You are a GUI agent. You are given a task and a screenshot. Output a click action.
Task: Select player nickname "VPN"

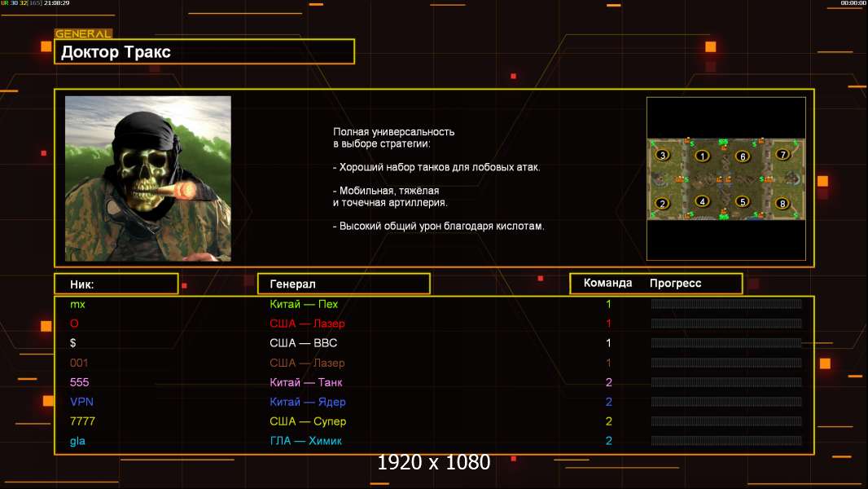click(81, 402)
